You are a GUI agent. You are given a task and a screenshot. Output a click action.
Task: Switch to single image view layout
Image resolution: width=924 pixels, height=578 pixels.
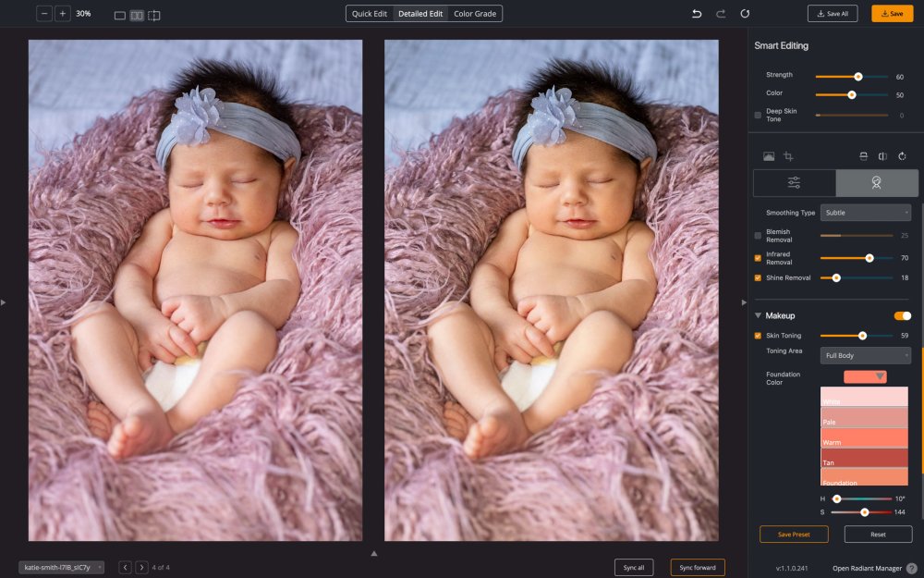point(119,15)
